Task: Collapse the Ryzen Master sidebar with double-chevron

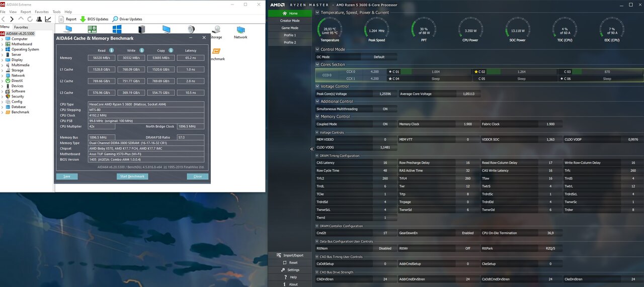Action: [311, 149]
